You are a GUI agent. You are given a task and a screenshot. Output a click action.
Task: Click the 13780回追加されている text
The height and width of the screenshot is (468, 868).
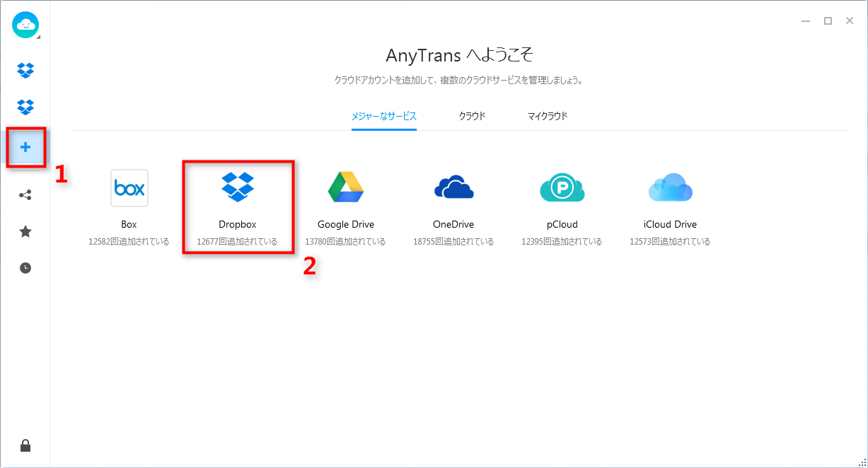[x=345, y=242]
